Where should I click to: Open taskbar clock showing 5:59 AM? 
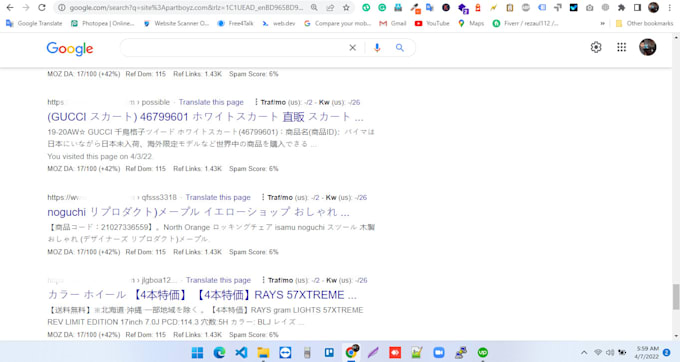(647, 352)
